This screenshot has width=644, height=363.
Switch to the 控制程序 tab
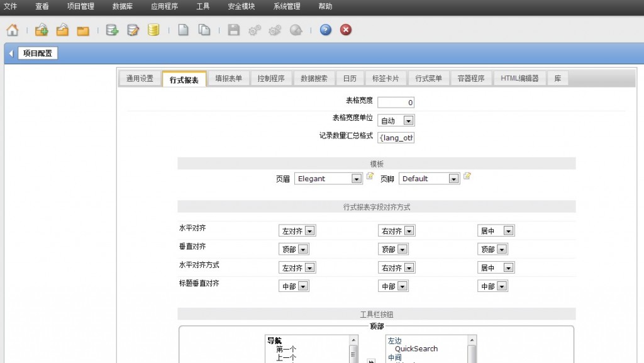click(271, 79)
